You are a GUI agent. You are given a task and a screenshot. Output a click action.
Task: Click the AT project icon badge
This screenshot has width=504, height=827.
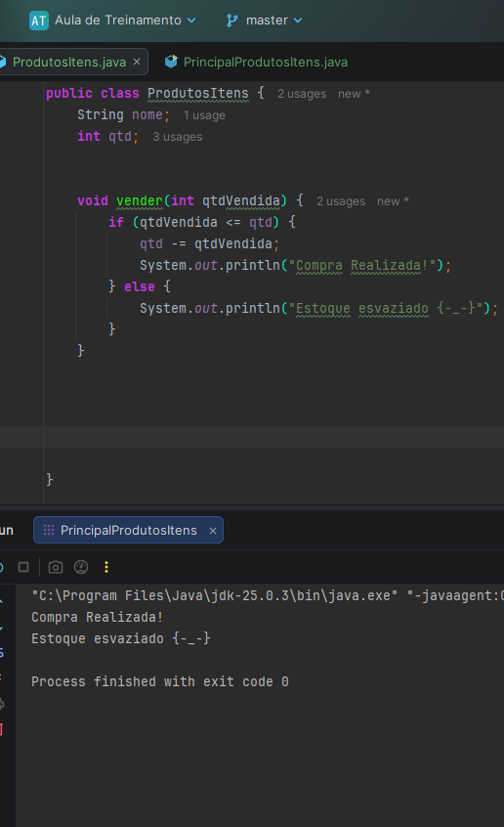pyautogui.click(x=38, y=21)
